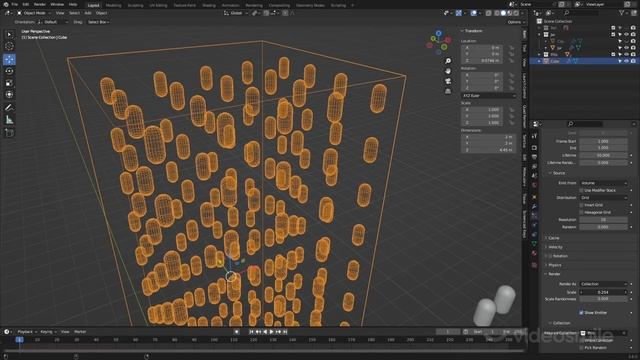This screenshot has height=360, width=640.
Task: Select the Add Cube tool
Action: [9, 133]
